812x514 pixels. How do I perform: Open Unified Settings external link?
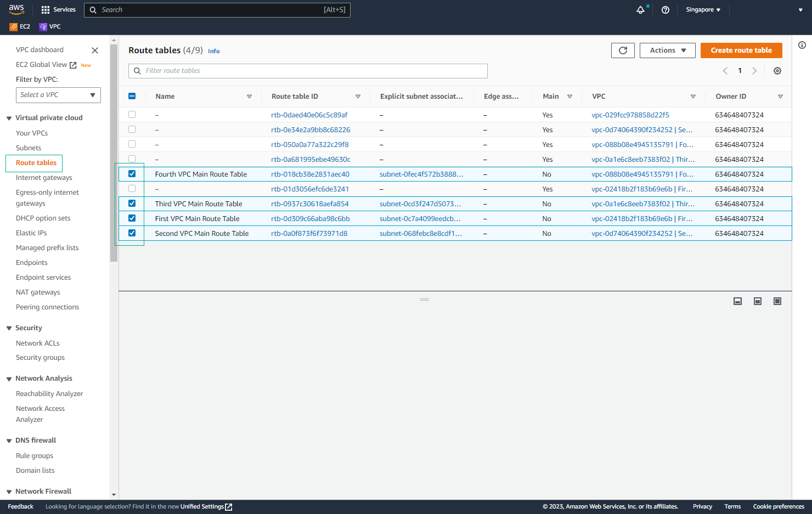(x=206, y=507)
